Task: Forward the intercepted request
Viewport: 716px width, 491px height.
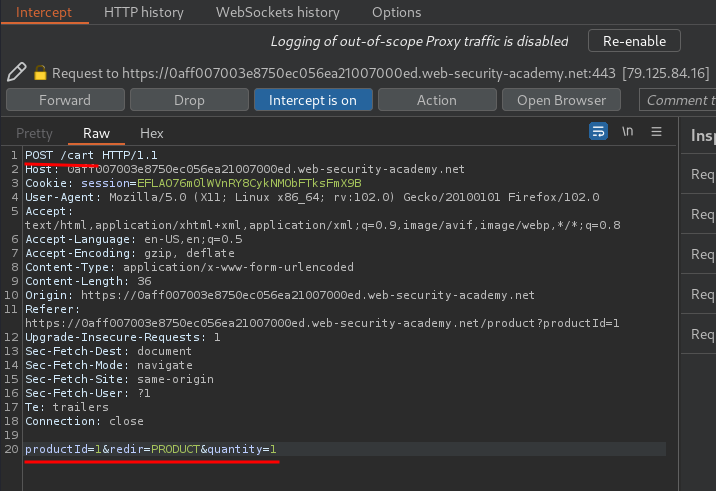Action: pyautogui.click(x=65, y=100)
